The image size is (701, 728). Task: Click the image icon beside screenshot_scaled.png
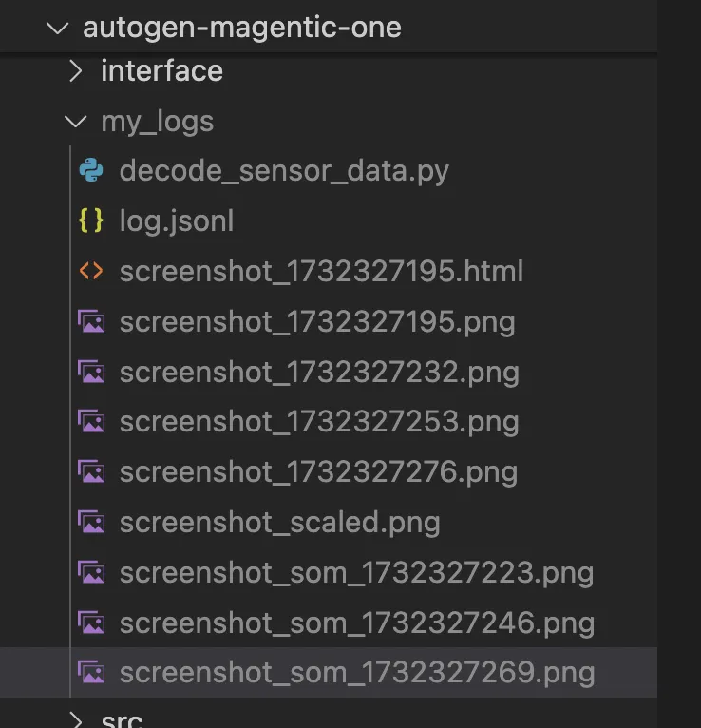point(91,522)
